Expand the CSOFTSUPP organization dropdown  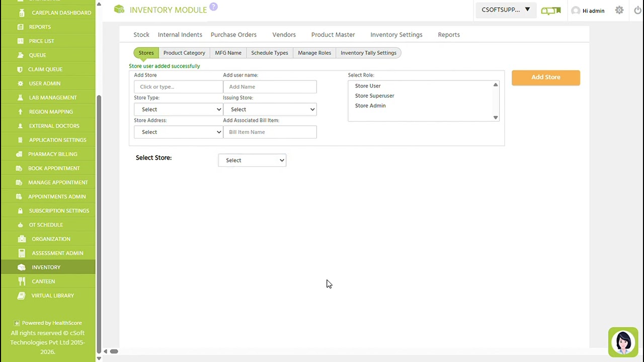pyautogui.click(x=506, y=10)
